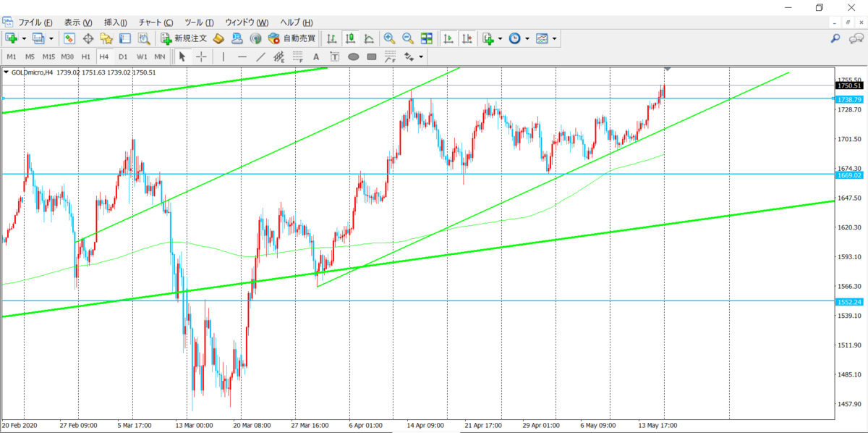Open the ツール (T) menu
The width and height of the screenshot is (868, 433).
[199, 22]
